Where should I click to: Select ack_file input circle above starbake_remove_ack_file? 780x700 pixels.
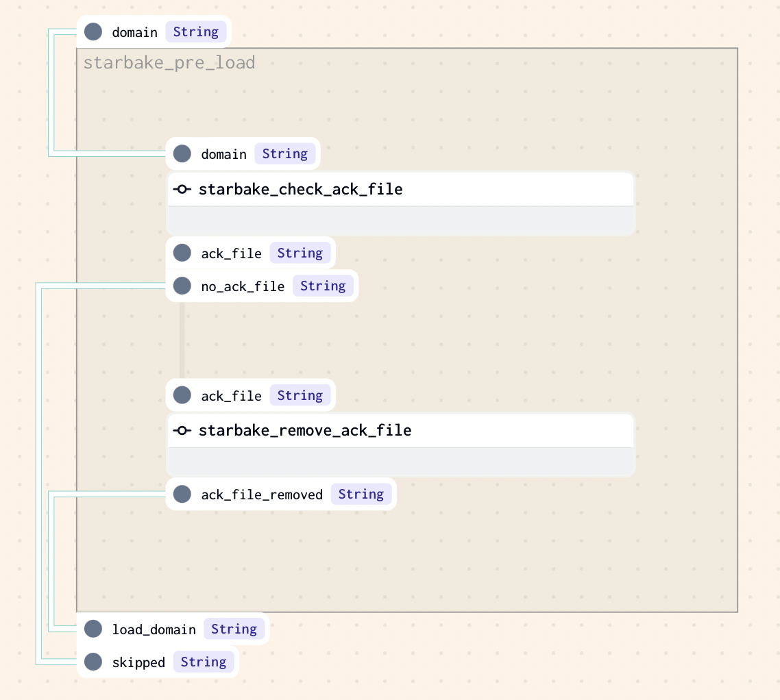182,395
